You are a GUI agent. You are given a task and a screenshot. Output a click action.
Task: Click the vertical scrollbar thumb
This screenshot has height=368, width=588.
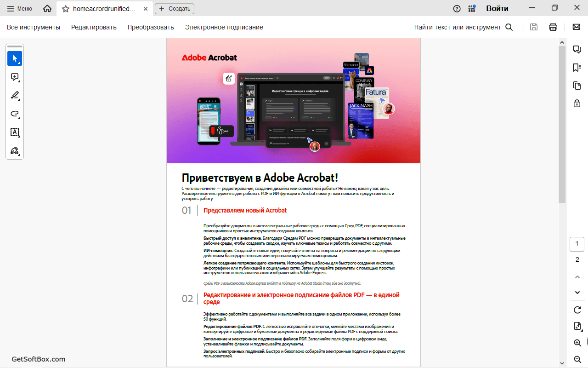coord(562,124)
